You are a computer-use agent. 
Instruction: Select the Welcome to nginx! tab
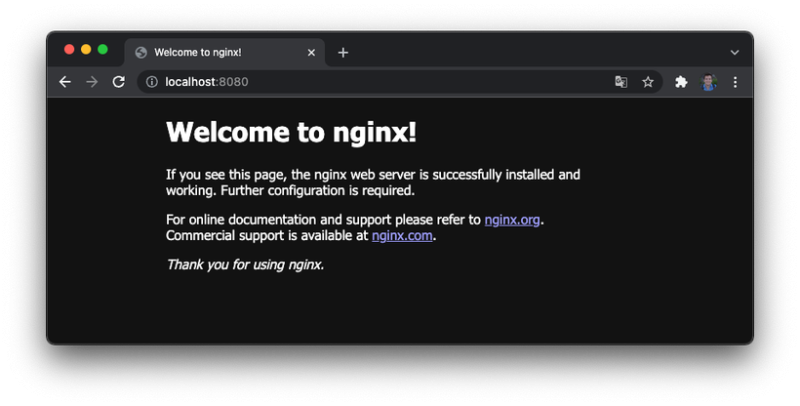point(224,53)
